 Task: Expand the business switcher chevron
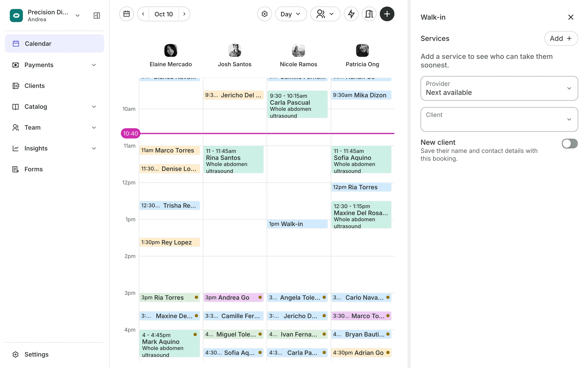coord(78,16)
